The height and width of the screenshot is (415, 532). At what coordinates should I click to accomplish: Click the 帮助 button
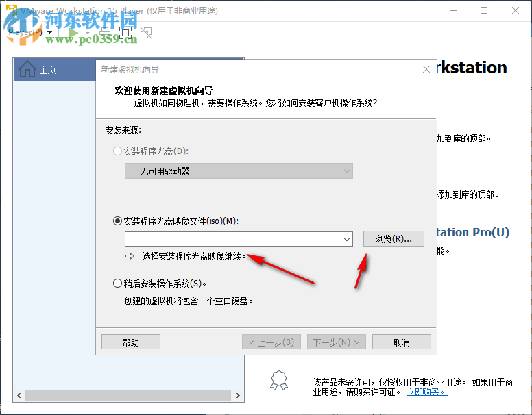pyautogui.click(x=131, y=342)
